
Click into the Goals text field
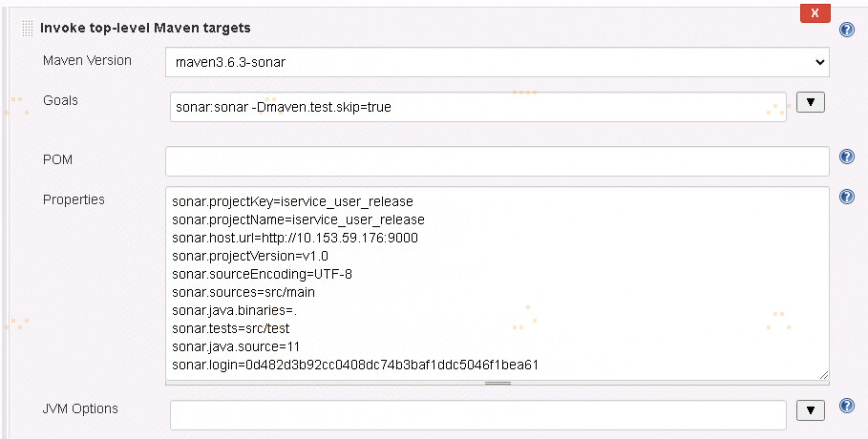click(x=478, y=107)
